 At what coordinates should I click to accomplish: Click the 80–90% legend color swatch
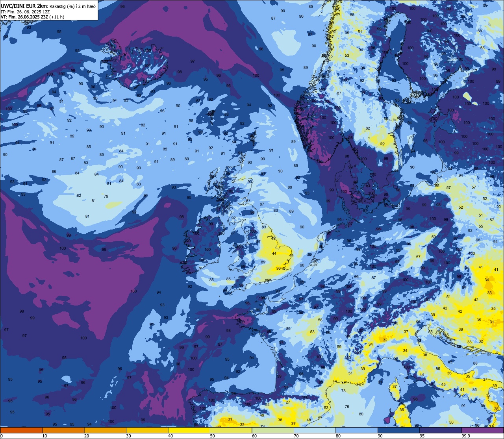point(357,430)
